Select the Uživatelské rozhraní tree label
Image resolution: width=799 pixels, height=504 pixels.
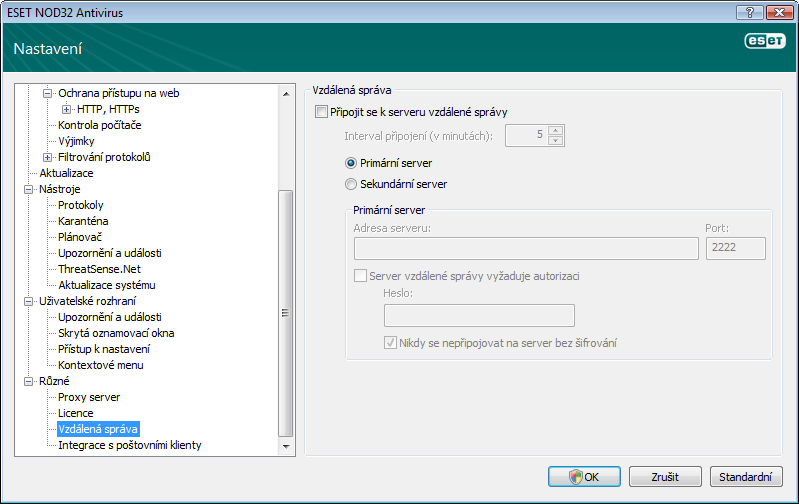(x=87, y=301)
